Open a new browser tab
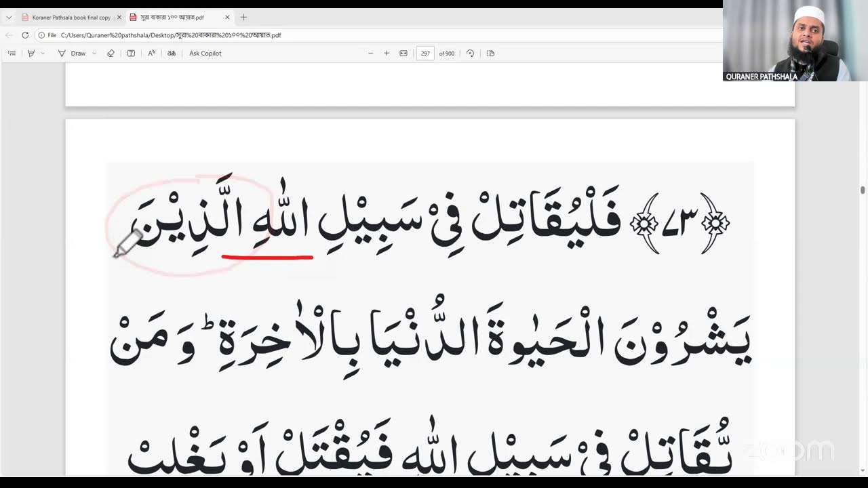This screenshot has height=488, width=868. [x=243, y=17]
